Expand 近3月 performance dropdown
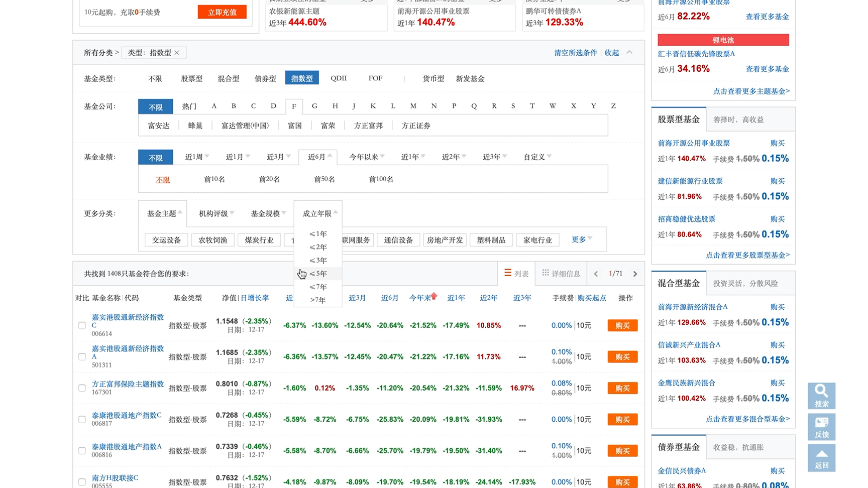Screen dimensions: 868x488 click(x=278, y=157)
